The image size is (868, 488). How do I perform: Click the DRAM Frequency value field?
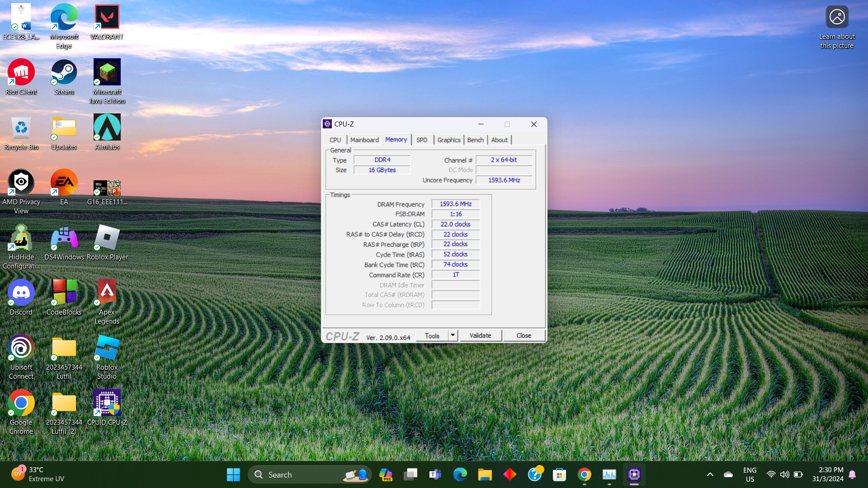pos(456,204)
